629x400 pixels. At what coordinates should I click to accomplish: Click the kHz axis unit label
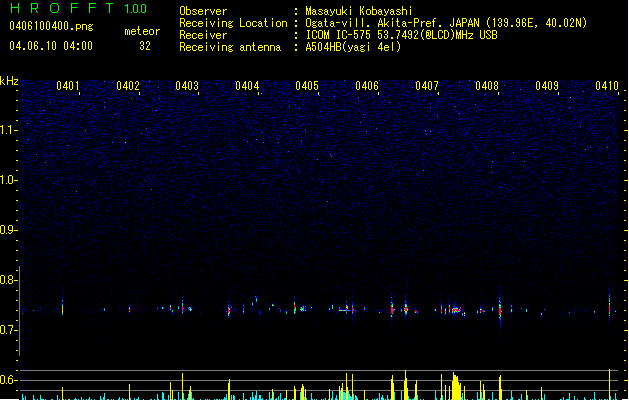tap(9, 81)
